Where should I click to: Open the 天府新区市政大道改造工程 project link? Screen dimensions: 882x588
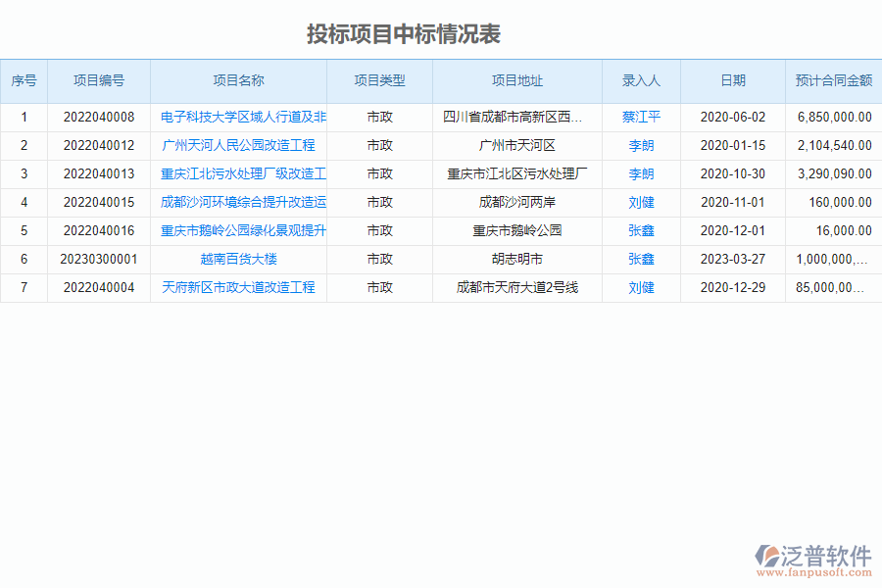pos(241,287)
